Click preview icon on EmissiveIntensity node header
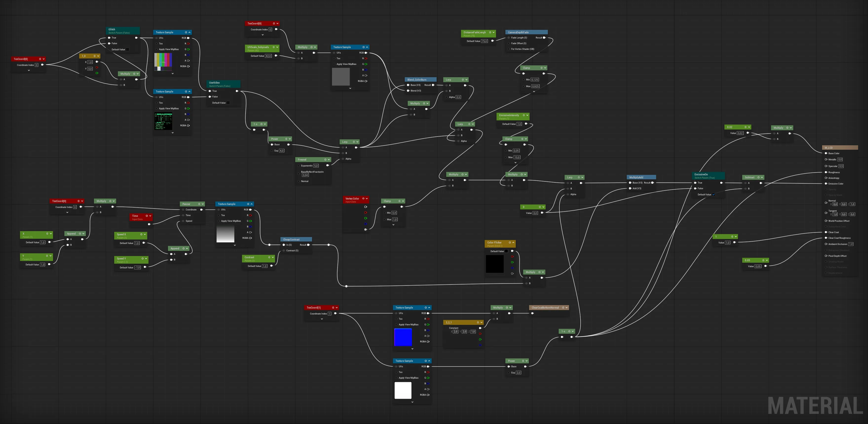The width and height of the screenshot is (868, 424). click(x=524, y=115)
